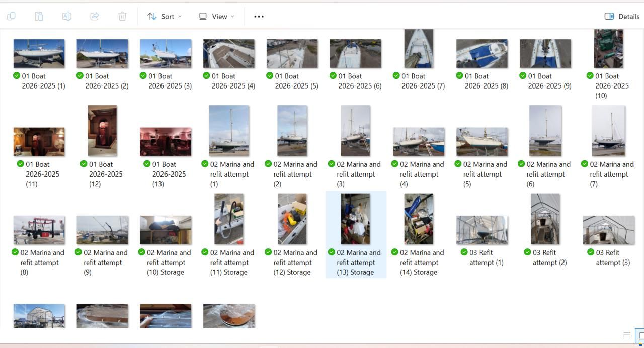Screen dimensions: 644x348
Task: Select the 02 Marina refit attempt (11) Storage thumbnail
Action: pos(229,219)
